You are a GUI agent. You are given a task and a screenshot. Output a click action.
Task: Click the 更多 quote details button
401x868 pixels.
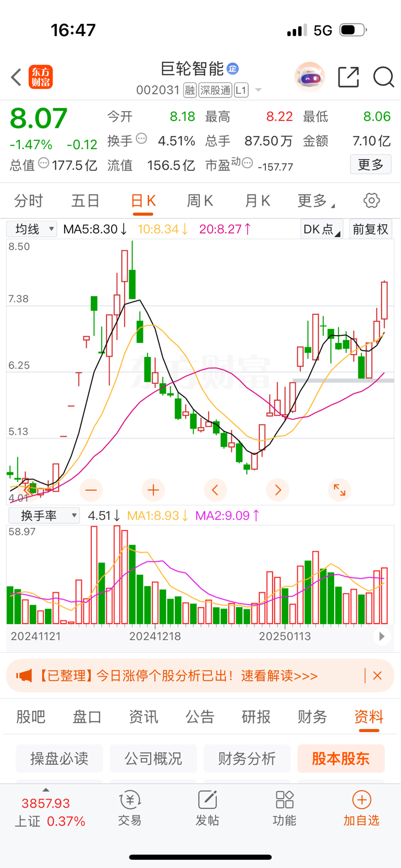point(371,165)
